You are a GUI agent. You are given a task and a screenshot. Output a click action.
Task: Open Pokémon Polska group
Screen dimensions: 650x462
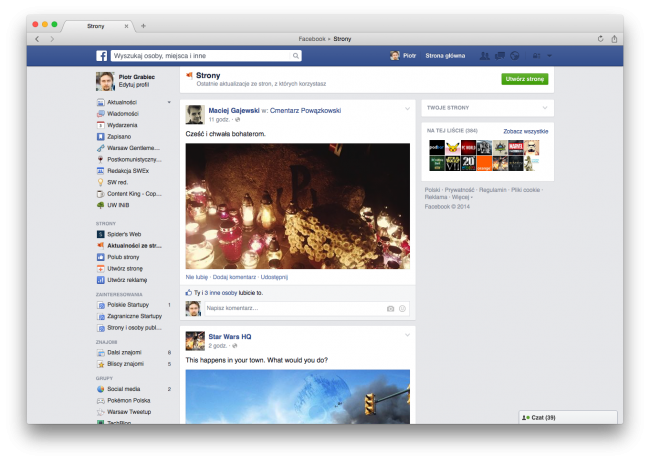[129, 401]
